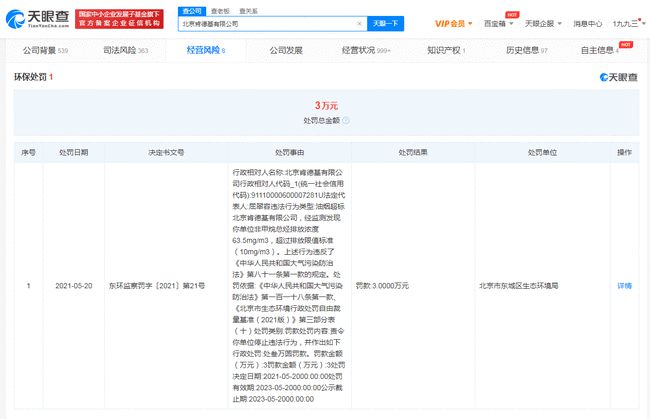The height and width of the screenshot is (419, 650).
Task: Open the 历史信息 tab
Action: click(x=526, y=47)
